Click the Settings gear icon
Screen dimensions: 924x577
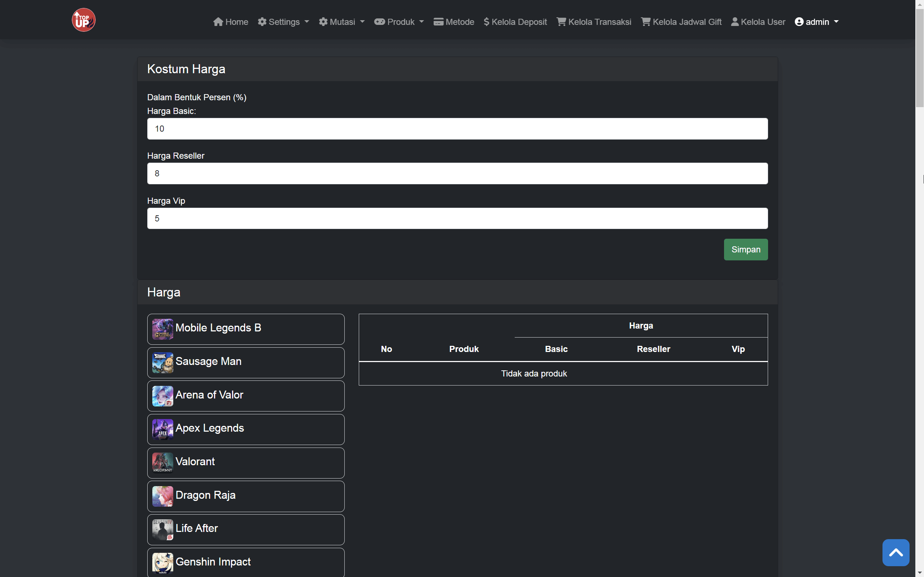[x=262, y=22]
